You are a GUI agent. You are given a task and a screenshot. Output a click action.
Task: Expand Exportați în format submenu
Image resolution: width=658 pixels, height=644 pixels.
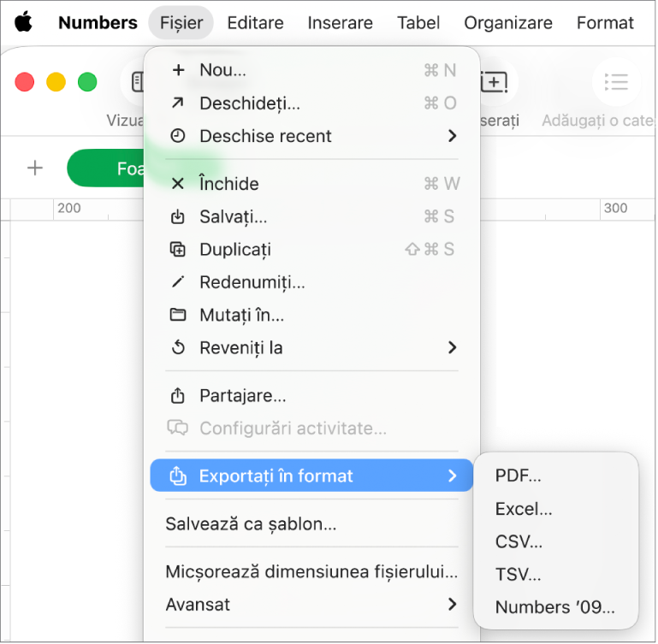point(311,476)
